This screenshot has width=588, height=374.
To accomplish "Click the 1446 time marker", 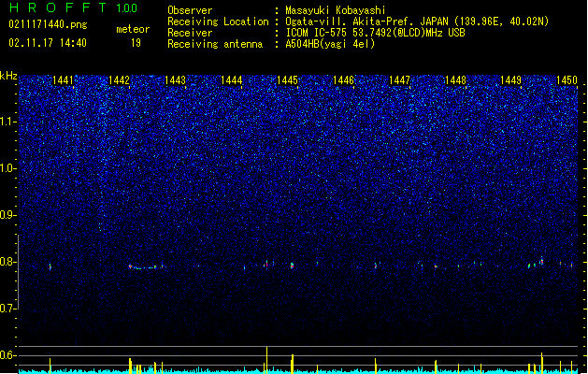I will 343,80.
